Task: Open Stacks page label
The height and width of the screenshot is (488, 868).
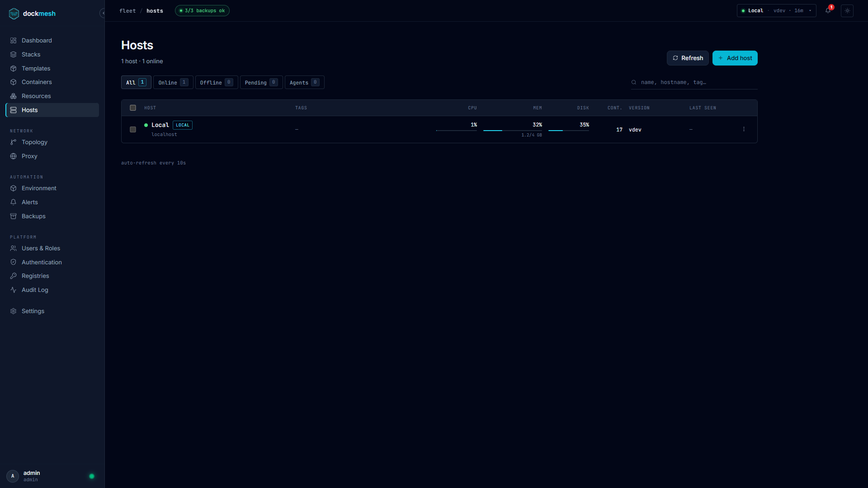Action: [31, 54]
